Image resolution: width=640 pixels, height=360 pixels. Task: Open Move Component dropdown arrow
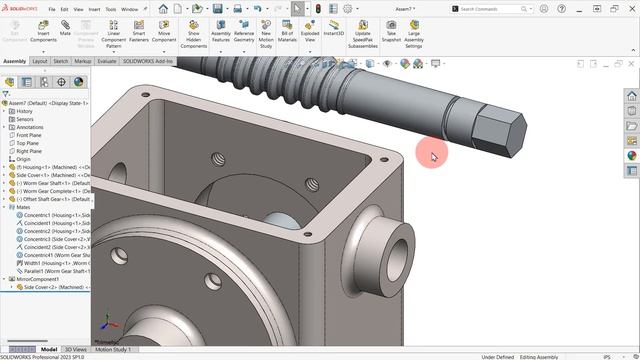coord(164,52)
